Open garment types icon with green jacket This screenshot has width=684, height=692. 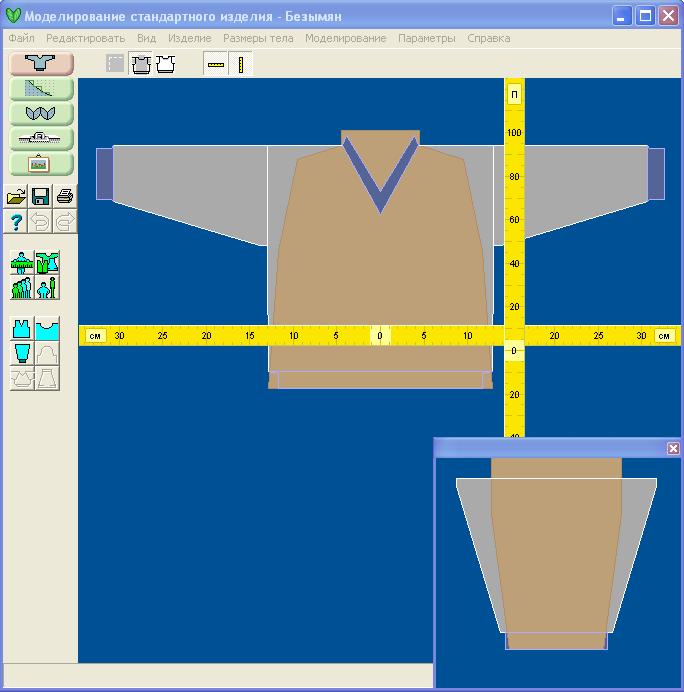click(x=47, y=263)
